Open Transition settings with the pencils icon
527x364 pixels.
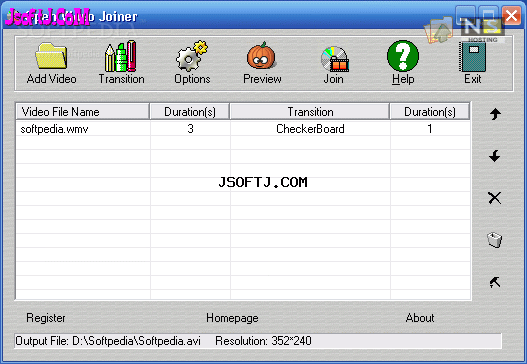tap(121, 56)
